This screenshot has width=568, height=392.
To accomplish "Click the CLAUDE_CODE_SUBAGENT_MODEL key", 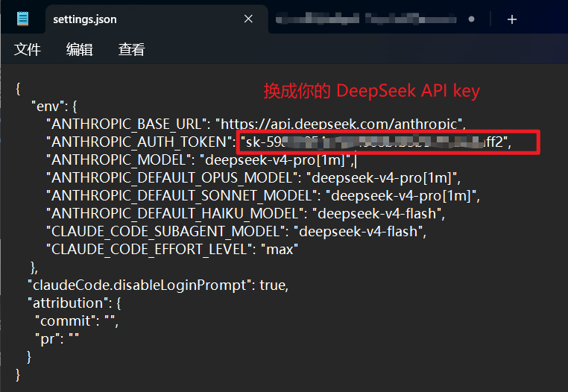I will pyautogui.click(x=168, y=232).
